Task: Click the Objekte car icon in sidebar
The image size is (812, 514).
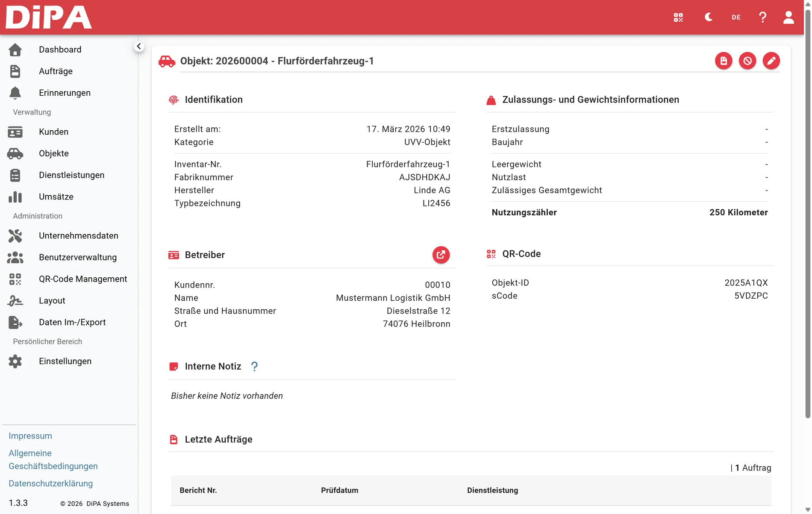Action: coord(15,154)
